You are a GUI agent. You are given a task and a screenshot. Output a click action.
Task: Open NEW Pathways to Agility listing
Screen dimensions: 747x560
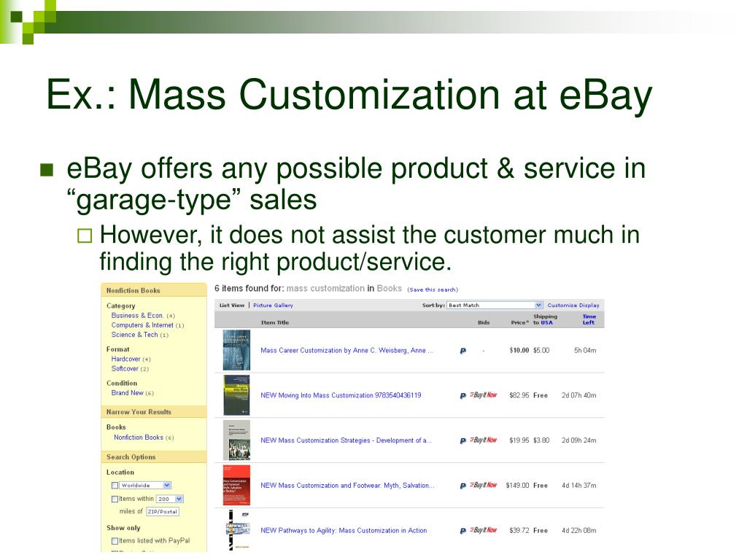point(344,531)
